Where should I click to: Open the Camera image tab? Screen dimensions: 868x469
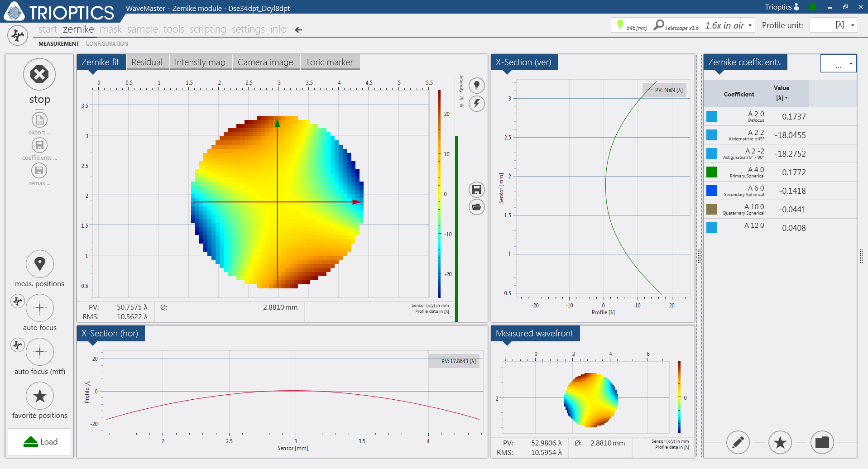266,62
